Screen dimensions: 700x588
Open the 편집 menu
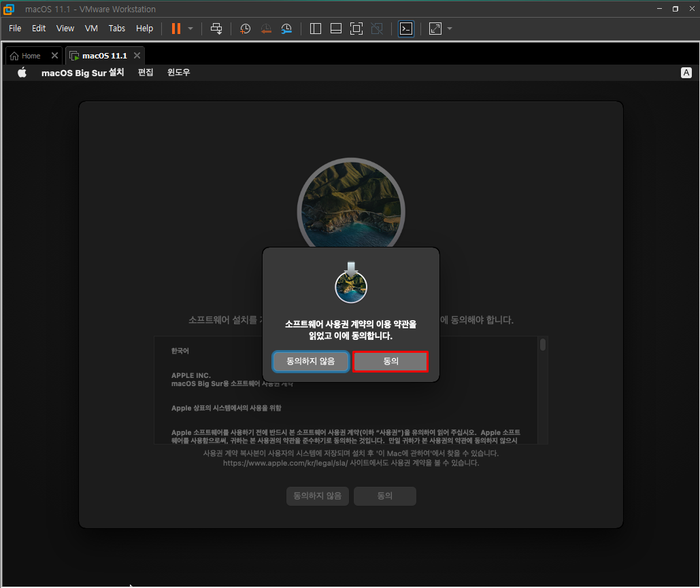click(x=146, y=72)
